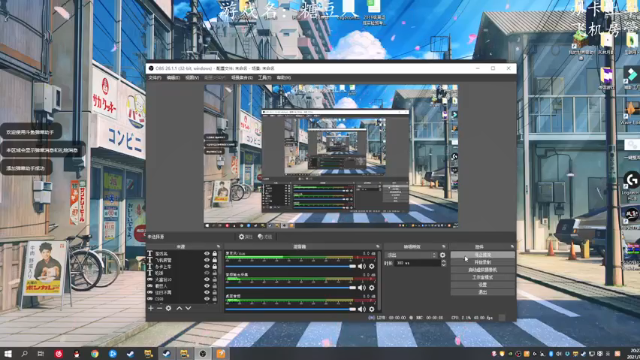Increase transition duration with the stepper arrow
This screenshot has width=640, height=360.
click(443, 262)
